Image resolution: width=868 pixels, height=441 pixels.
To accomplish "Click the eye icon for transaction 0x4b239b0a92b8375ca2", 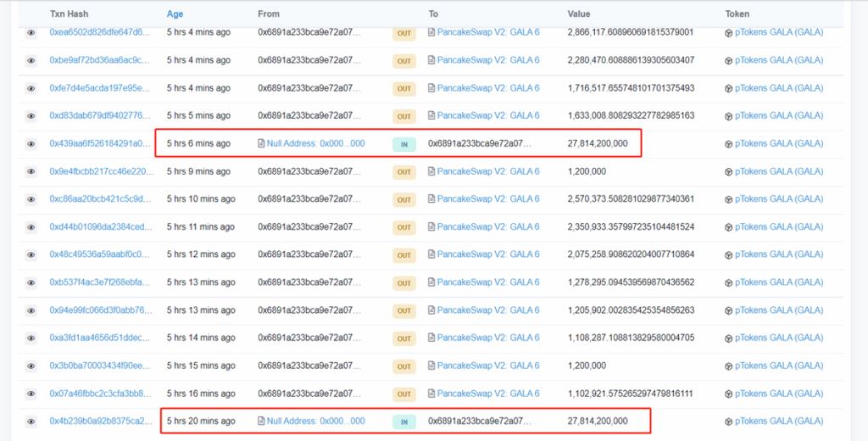I will 31,421.
